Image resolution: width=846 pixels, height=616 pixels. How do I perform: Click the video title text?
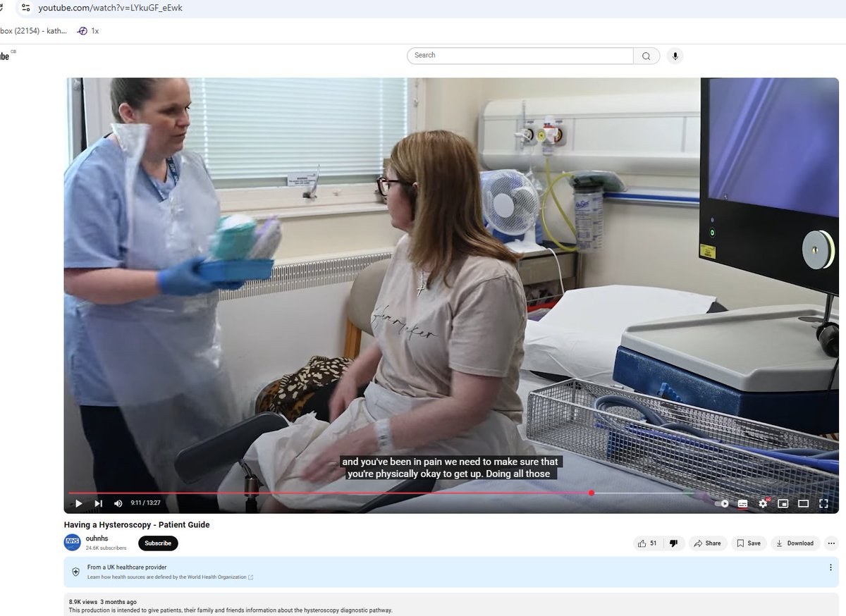(x=137, y=524)
